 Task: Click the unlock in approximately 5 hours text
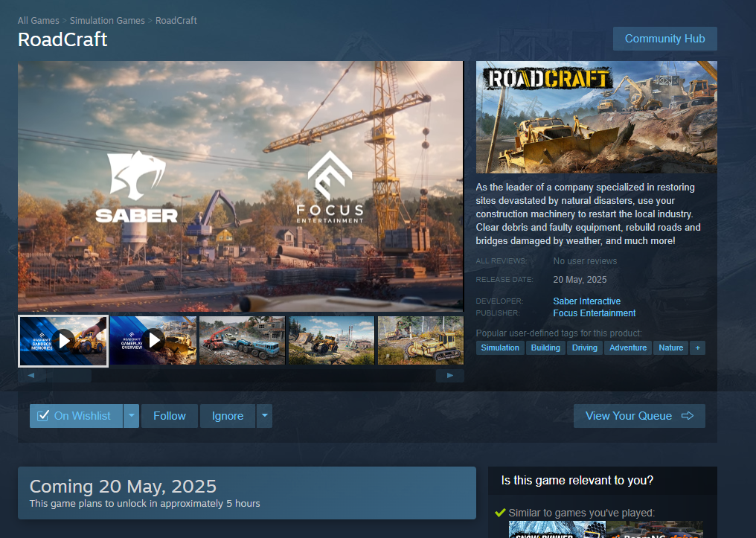[x=144, y=504]
